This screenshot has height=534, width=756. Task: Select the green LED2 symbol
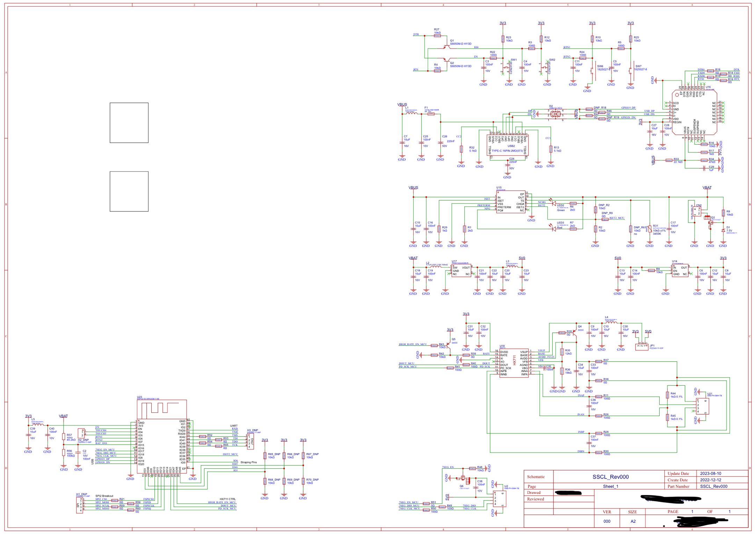(553, 203)
